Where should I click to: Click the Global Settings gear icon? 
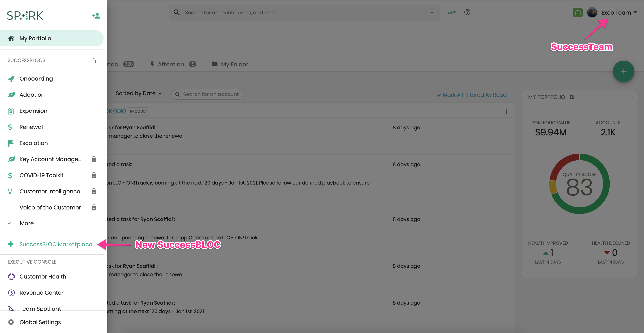tap(11, 322)
